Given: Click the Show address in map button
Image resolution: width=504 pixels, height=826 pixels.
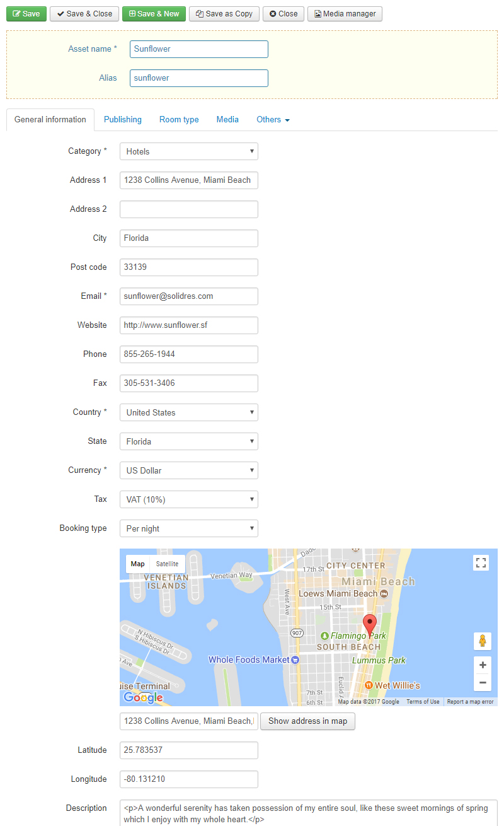Looking at the screenshot, I should pyautogui.click(x=307, y=721).
